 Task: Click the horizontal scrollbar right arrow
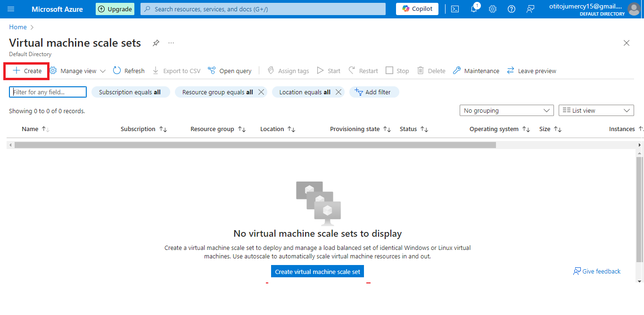(x=640, y=145)
